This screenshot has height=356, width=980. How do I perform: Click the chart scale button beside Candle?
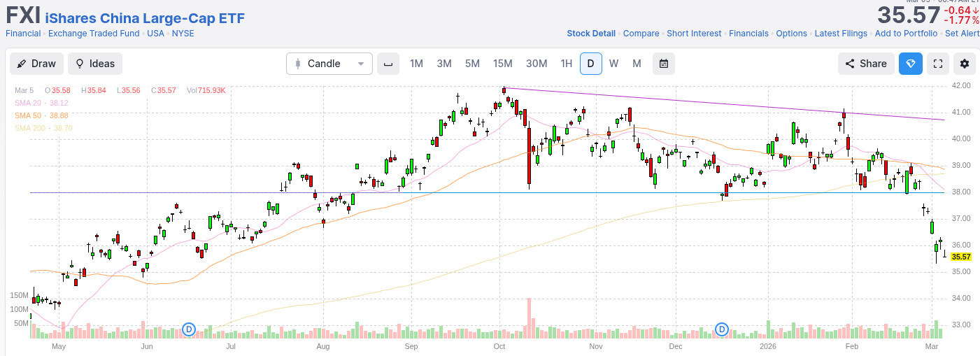point(388,64)
